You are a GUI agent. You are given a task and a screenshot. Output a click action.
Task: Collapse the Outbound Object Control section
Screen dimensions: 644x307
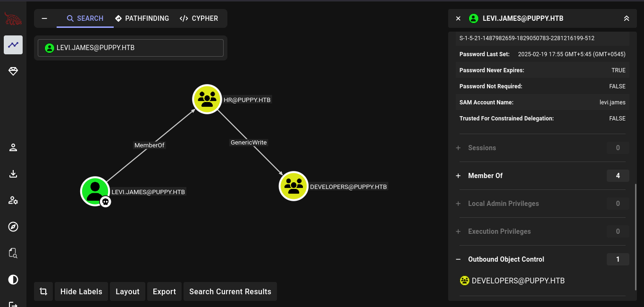[458, 259]
